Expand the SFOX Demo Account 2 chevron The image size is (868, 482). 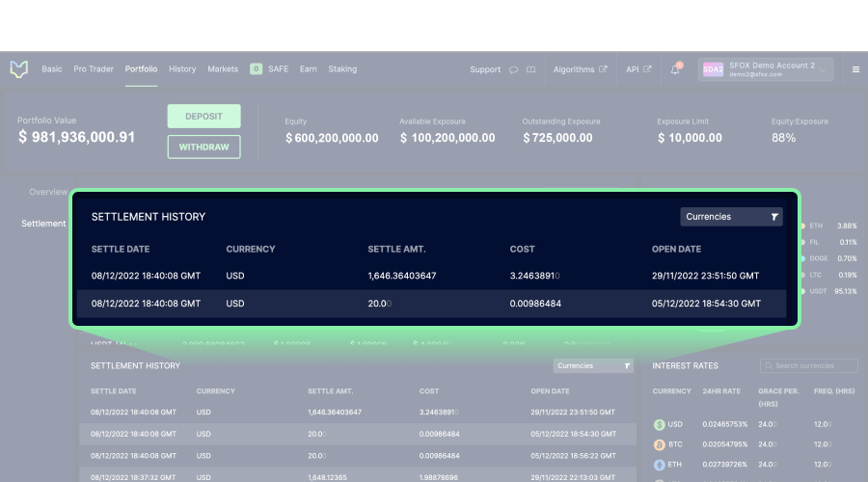[x=823, y=70]
